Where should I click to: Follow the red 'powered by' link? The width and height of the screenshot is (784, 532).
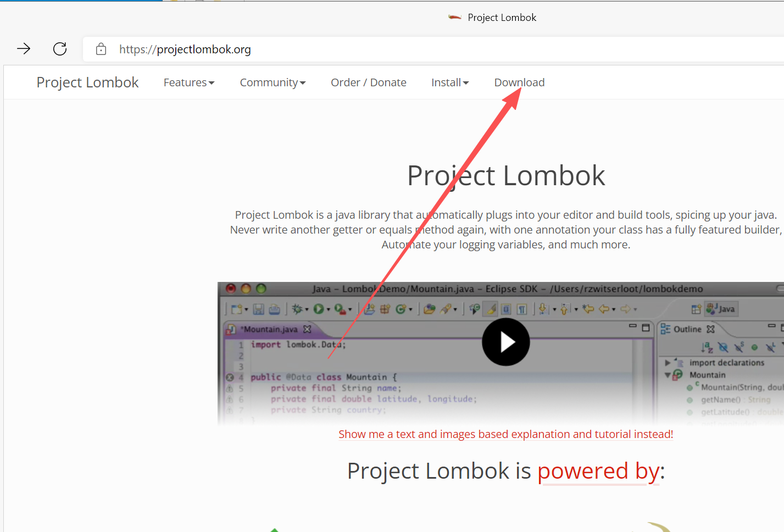point(598,471)
